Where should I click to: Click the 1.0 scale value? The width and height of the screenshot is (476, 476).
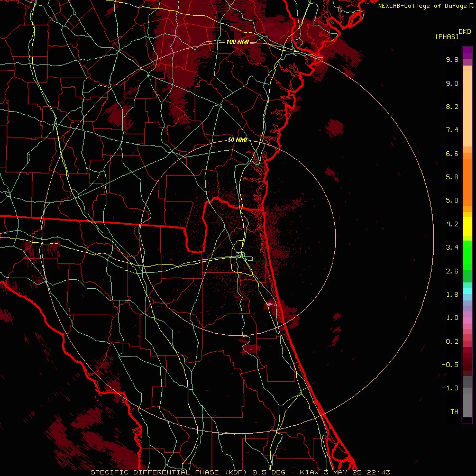coord(452,317)
